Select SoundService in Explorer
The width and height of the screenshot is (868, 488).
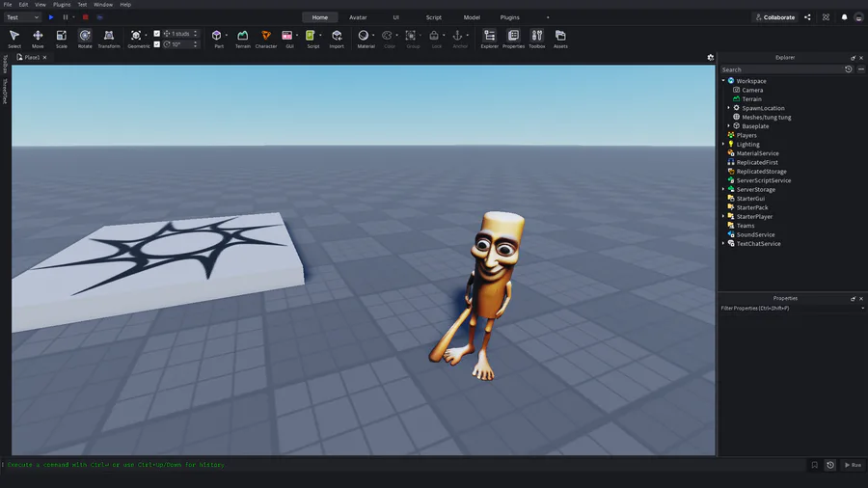click(755, 234)
